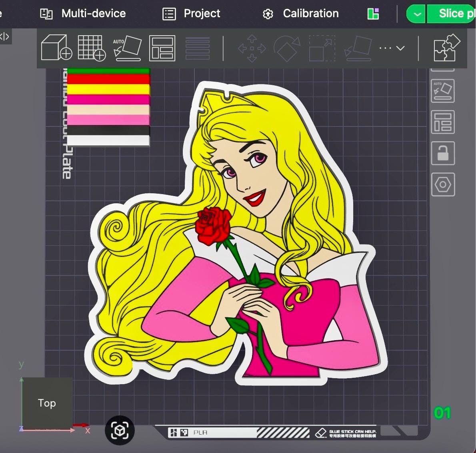This screenshot has width=476, height=453.
Task: Click the PLA label on the plate
Action: pyautogui.click(x=200, y=433)
